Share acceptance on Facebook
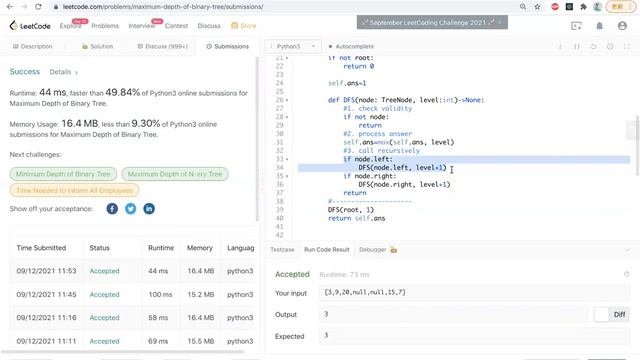Viewport: 640px width, 360px height. click(112, 209)
